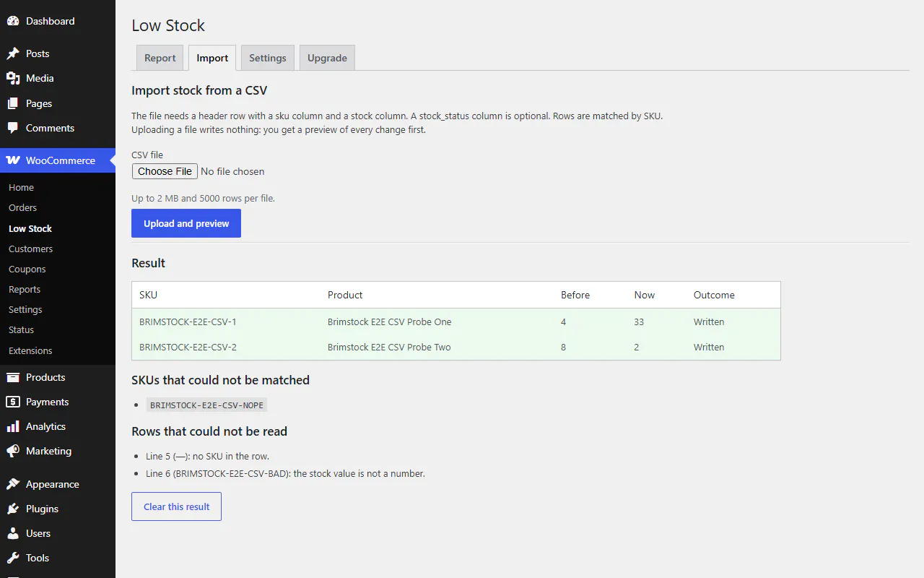
Task: Open the Reports submenu link
Action: (x=25, y=289)
